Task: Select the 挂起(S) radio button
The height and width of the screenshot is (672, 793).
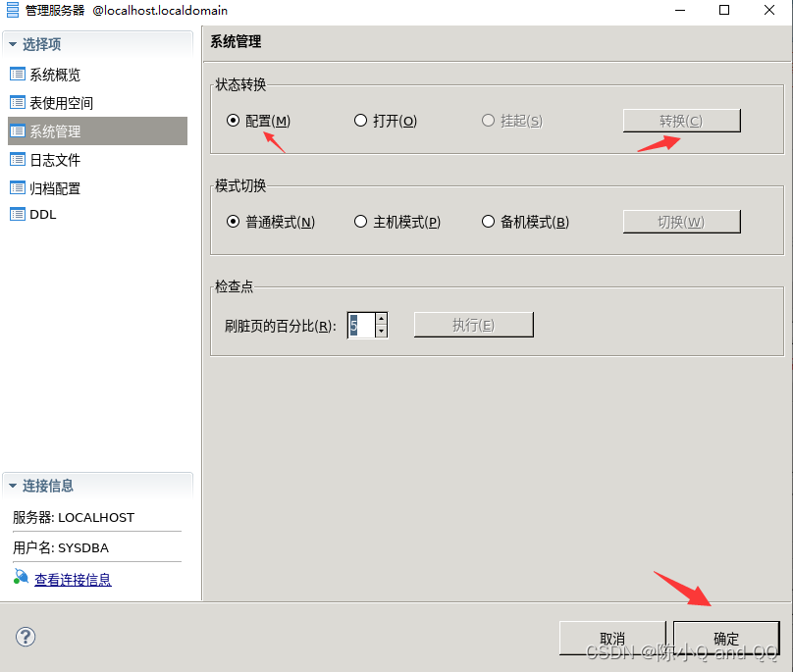Action: click(488, 121)
